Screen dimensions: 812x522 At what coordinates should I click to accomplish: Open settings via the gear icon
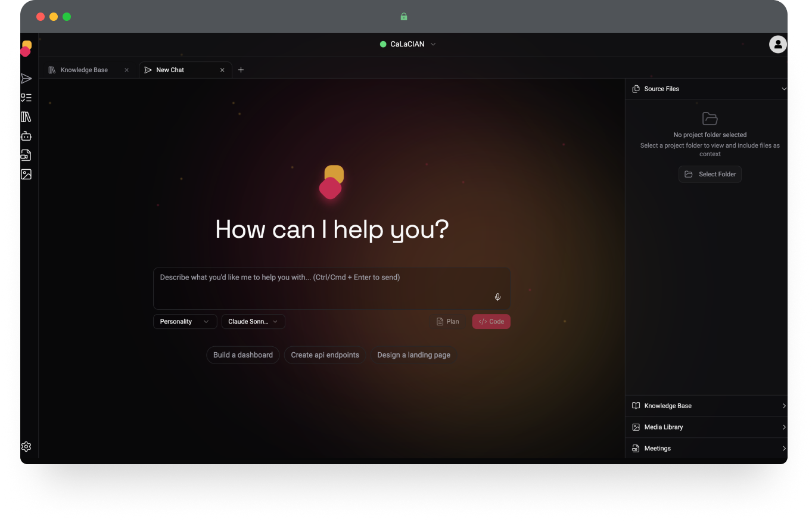(26, 446)
